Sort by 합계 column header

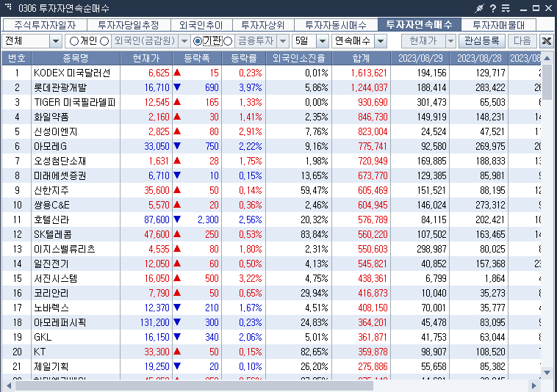(362, 58)
